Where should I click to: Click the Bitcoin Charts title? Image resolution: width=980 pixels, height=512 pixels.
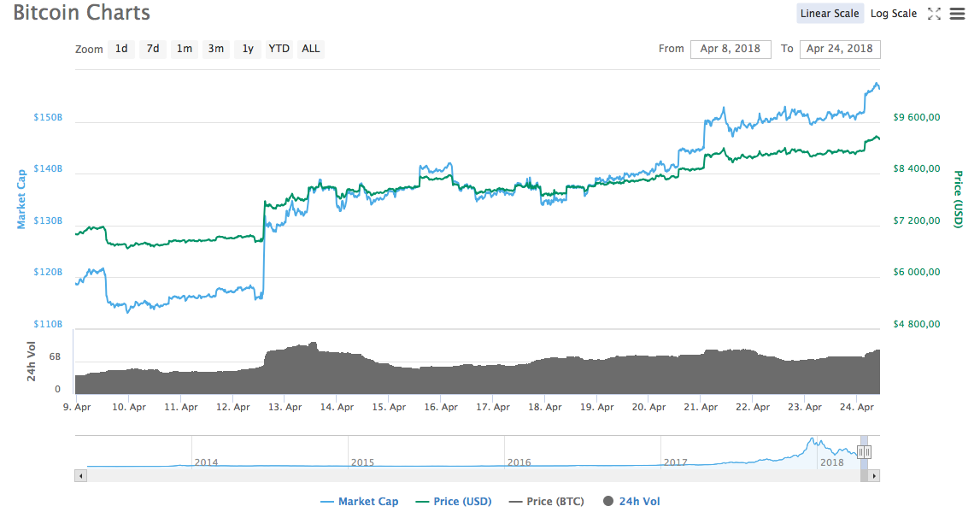(81, 13)
